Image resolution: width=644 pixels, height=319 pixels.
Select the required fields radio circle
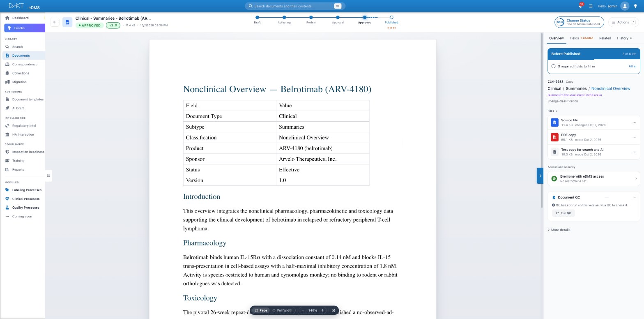(553, 66)
